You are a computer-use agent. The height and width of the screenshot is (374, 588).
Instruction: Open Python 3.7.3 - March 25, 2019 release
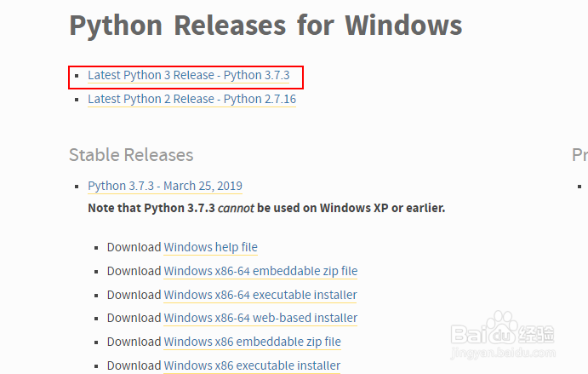(165, 186)
